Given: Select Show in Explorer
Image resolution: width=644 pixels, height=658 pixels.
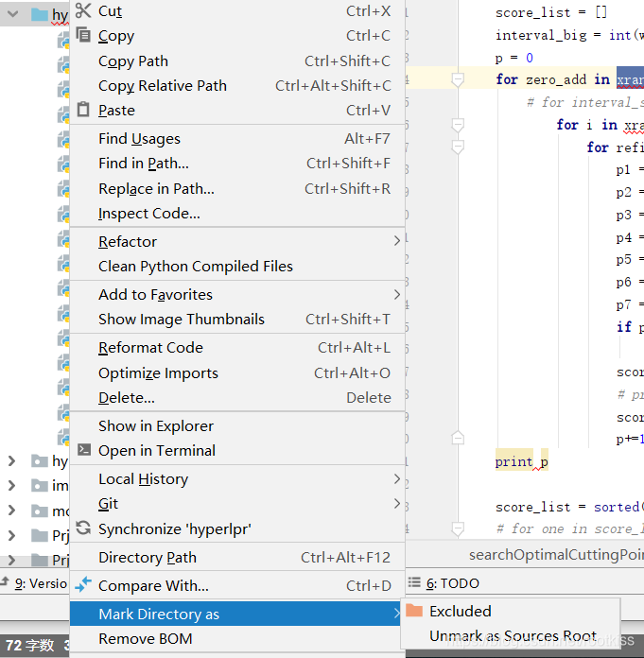Looking at the screenshot, I should (237, 426).
